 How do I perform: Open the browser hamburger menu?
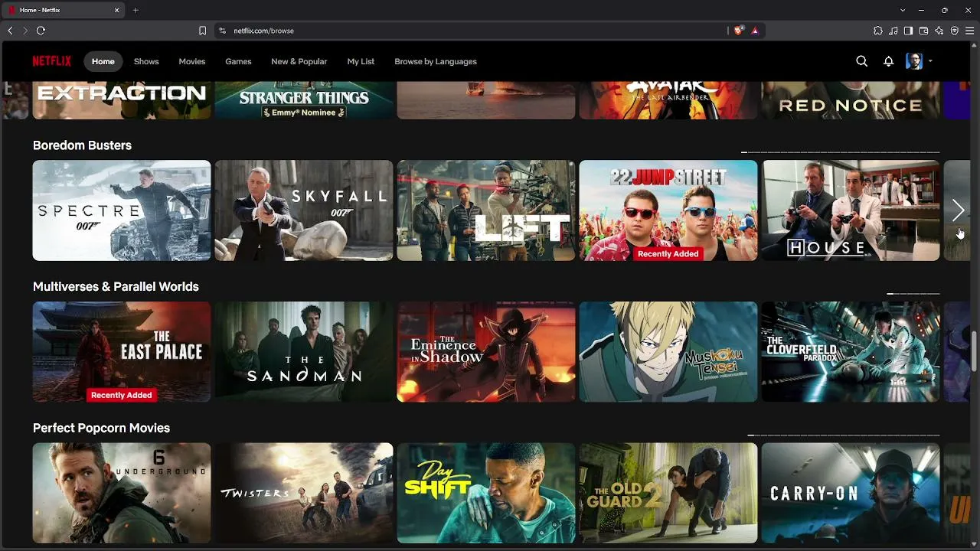[x=970, y=31]
